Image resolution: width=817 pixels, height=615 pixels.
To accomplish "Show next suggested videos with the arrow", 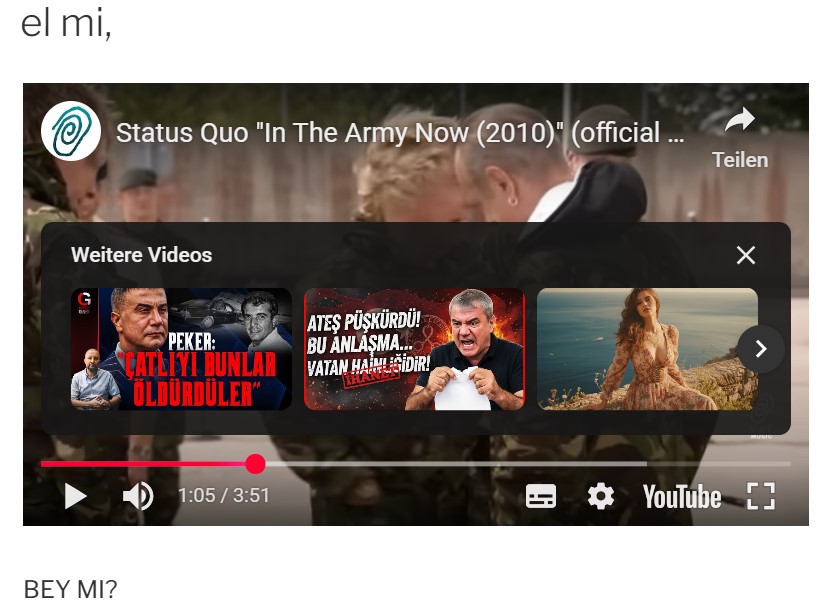I will [761, 349].
